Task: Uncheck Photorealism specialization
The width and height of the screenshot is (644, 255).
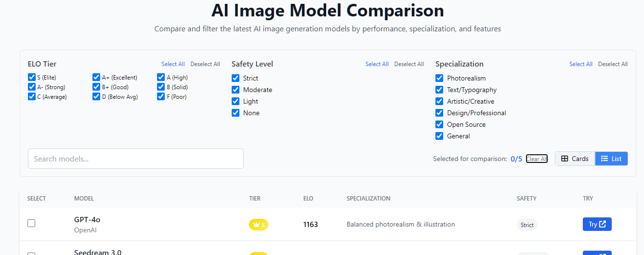Action: click(439, 78)
